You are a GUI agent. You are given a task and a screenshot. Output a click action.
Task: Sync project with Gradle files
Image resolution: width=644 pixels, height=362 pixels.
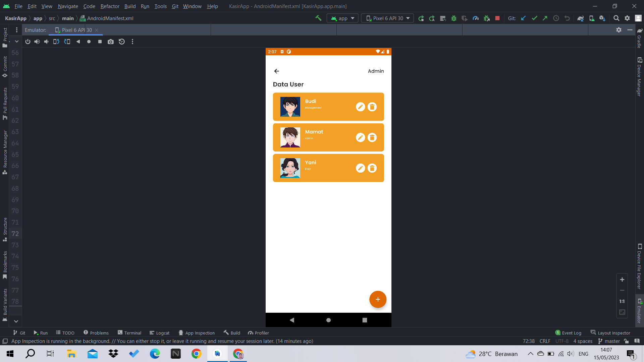point(581,18)
